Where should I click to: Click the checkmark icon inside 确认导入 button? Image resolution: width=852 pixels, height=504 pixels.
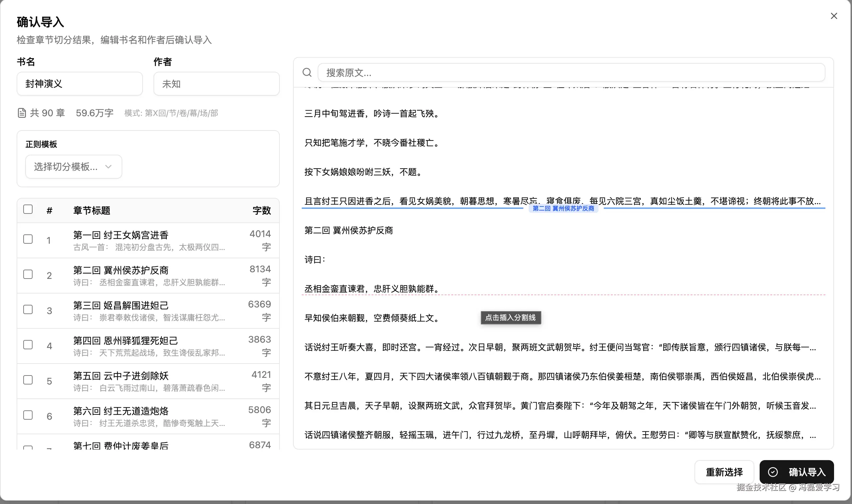pyautogui.click(x=773, y=472)
